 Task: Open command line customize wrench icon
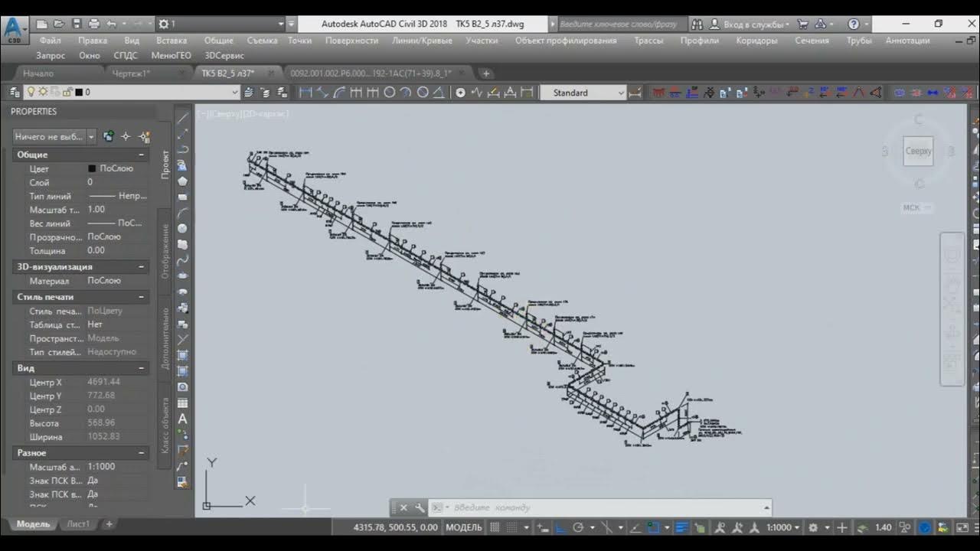[420, 507]
